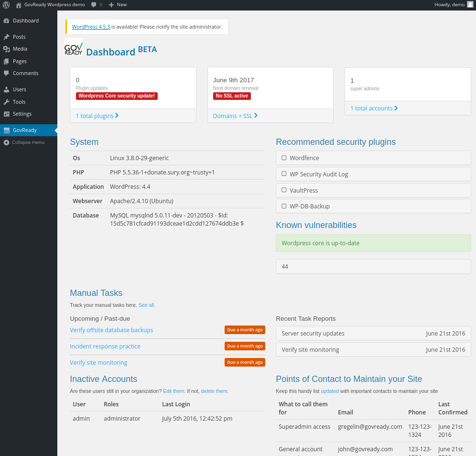Click the GovReady menu icon in sidebar
Viewport: 476px width, 456px height.
click(6, 130)
